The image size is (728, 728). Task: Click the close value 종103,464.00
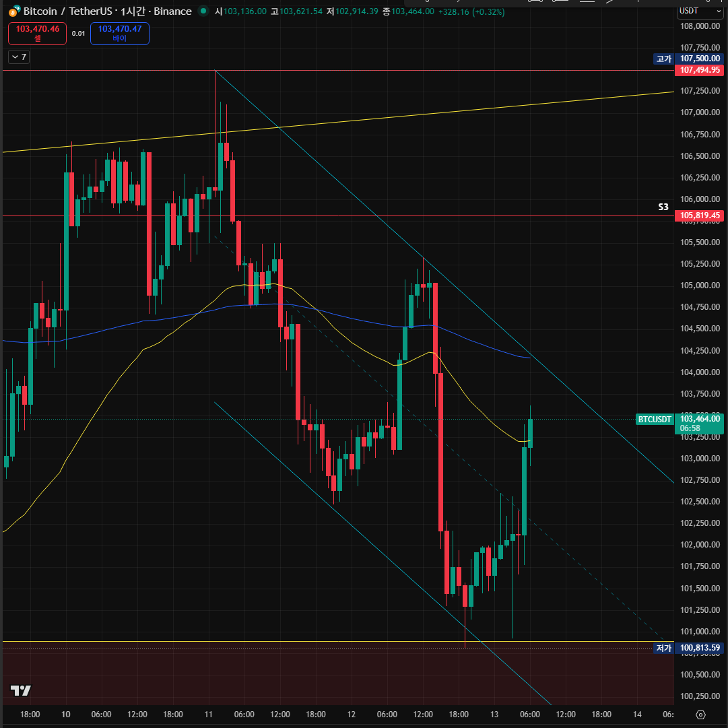click(x=408, y=11)
